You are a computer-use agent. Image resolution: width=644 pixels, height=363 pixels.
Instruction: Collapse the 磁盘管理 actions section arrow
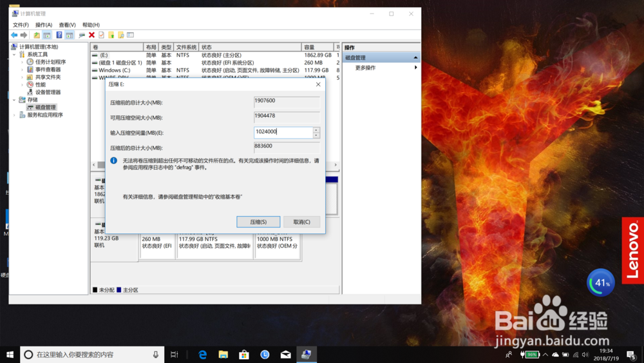[x=415, y=57]
